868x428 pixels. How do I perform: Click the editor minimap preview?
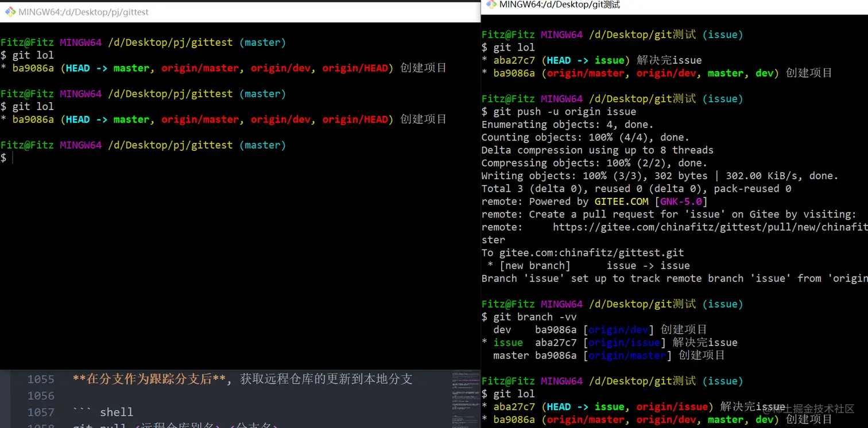point(466,399)
